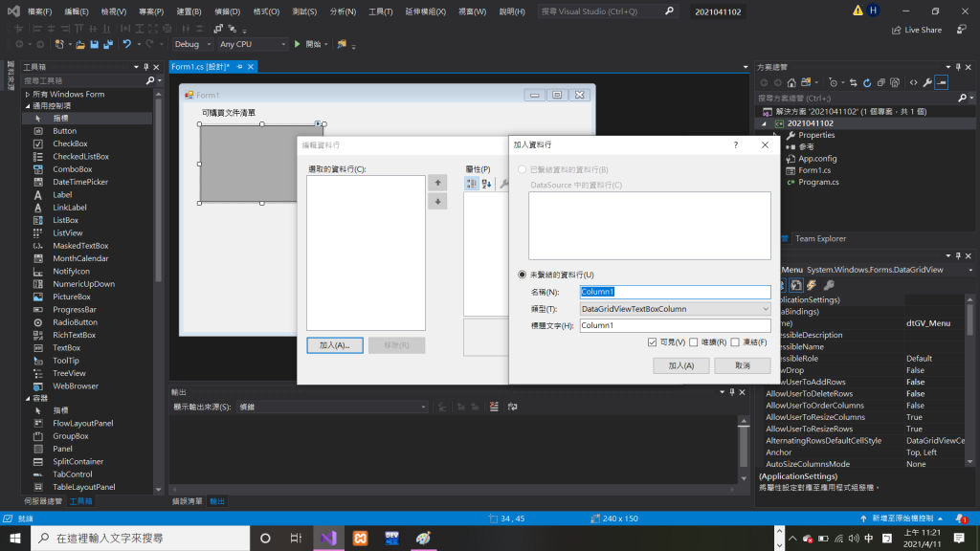Click the Solution Explorer properties wrench icon

[927, 82]
